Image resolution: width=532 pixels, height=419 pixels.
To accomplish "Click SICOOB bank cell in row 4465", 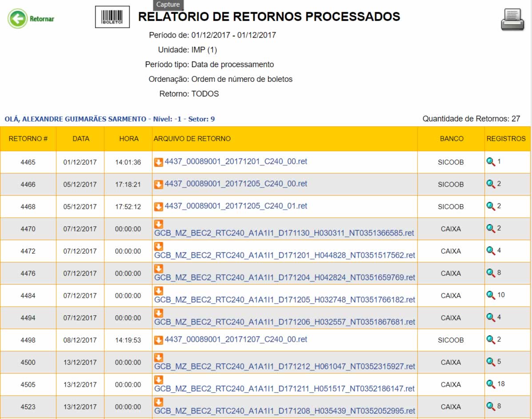I will click(451, 162).
